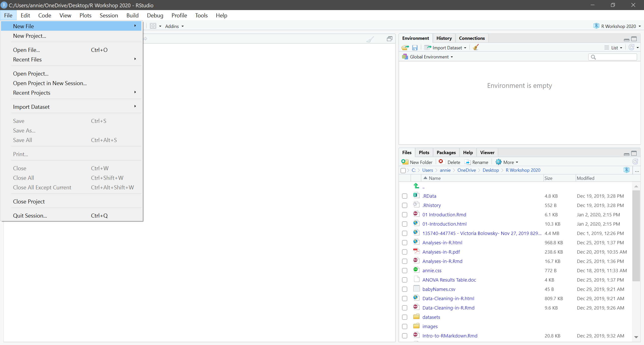Open Import Dataset dropdown in Environment pane
The image size is (644, 345).
(446, 48)
